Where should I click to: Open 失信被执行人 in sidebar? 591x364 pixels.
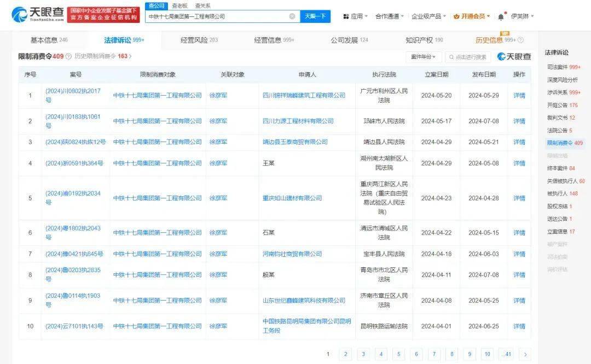(566, 181)
